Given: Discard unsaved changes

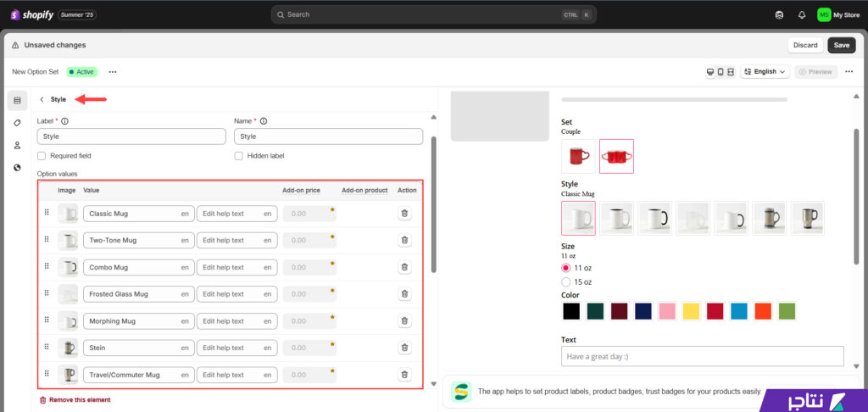Looking at the screenshot, I should [805, 46].
